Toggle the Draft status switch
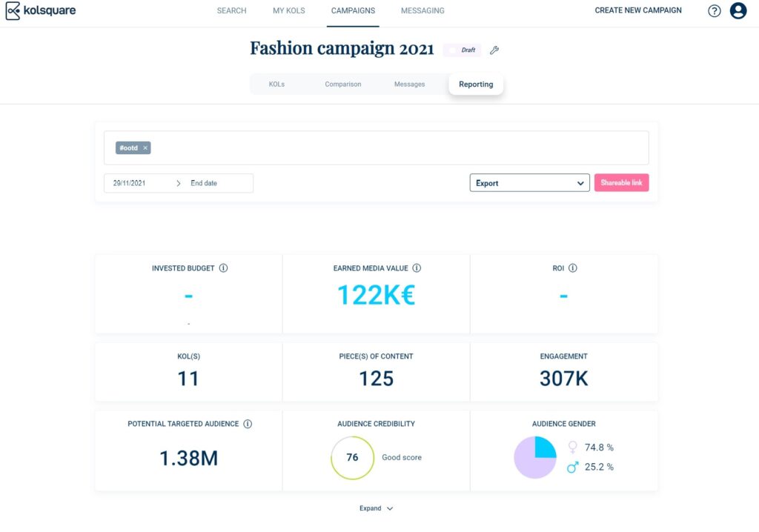 click(453, 50)
